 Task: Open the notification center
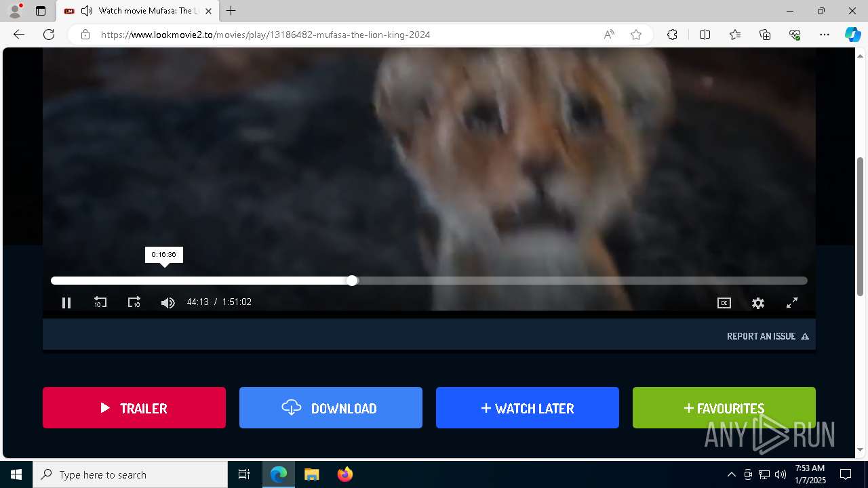pyautogui.click(x=846, y=474)
